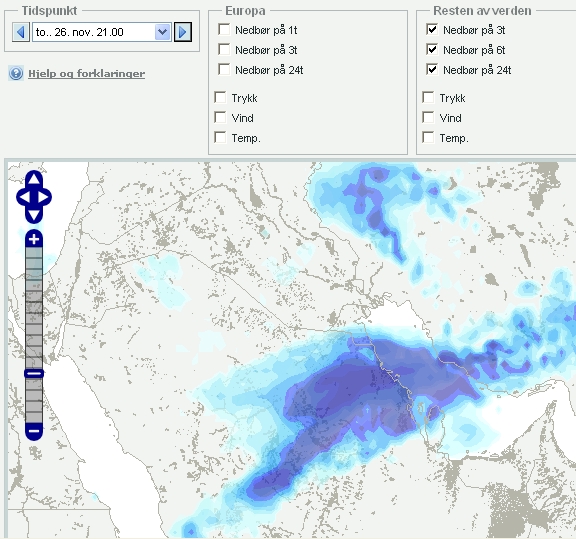Pan map down with arrow
576x539 pixels.
click(x=34, y=215)
